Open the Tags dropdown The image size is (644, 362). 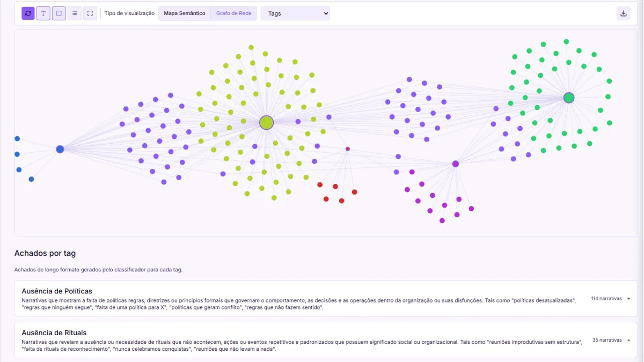[x=295, y=13]
